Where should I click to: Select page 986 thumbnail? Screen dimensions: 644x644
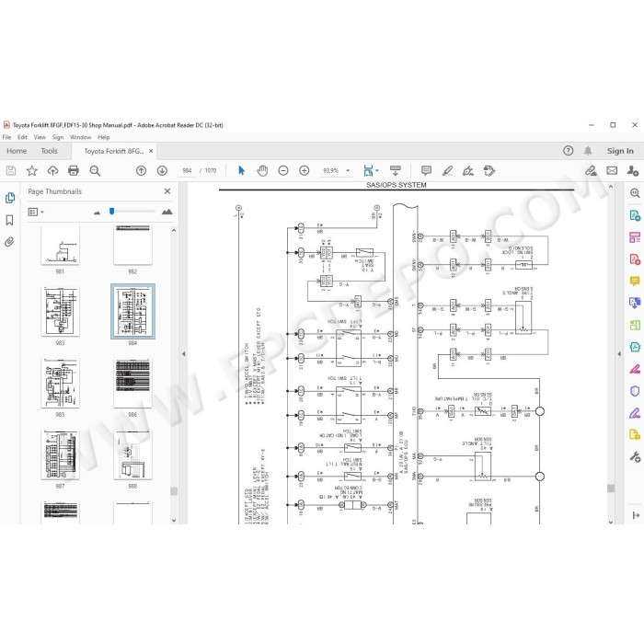click(132, 383)
